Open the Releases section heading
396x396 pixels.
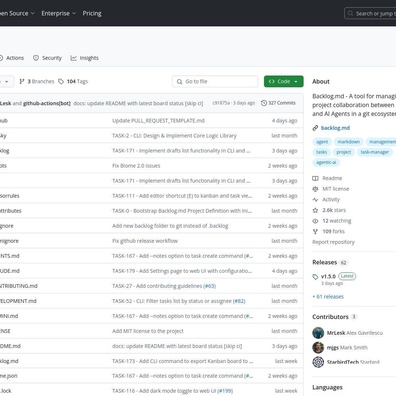(x=325, y=262)
